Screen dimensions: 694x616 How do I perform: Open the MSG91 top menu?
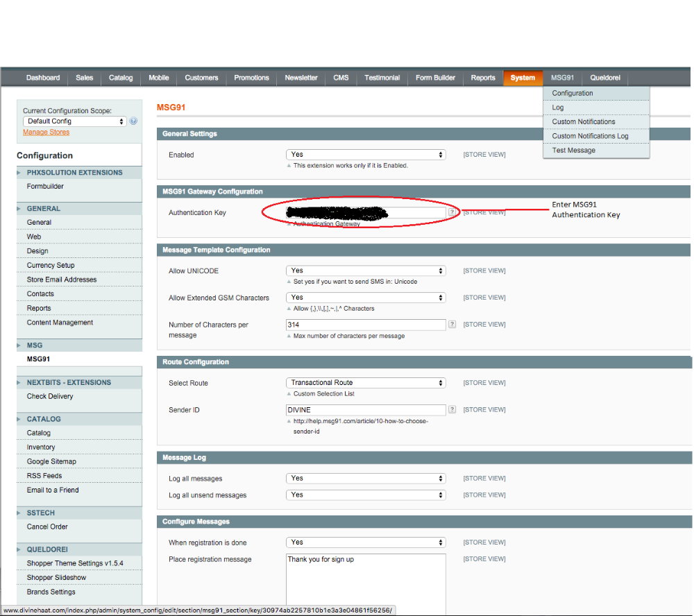point(562,78)
